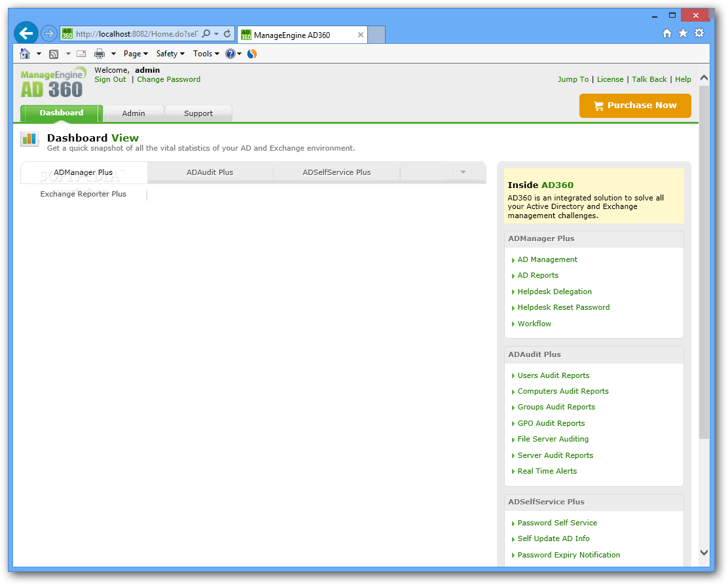This screenshot has height=585, width=728.
Task: Select the Exchange Reporter Plus tab
Action: pyautogui.click(x=84, y=194)
